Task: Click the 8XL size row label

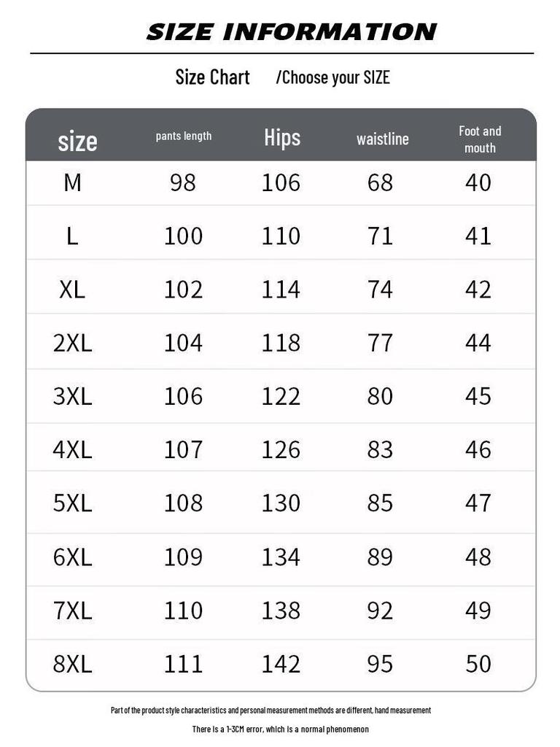Action: tap(72, 664)
